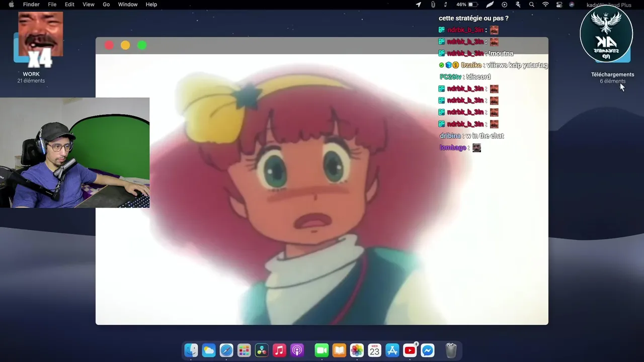
Task: Launch App Store from the dock
Action: pos(392,350)
